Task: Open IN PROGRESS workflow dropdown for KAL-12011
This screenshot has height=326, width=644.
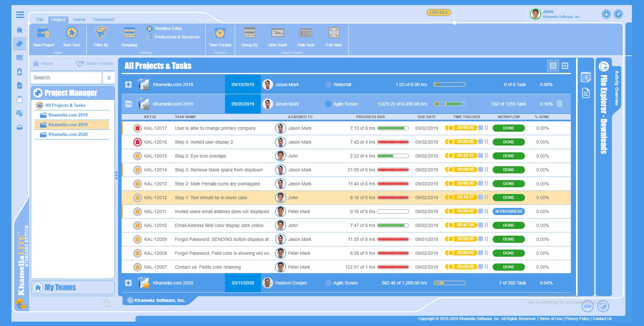Action: (x=508, y=211)
